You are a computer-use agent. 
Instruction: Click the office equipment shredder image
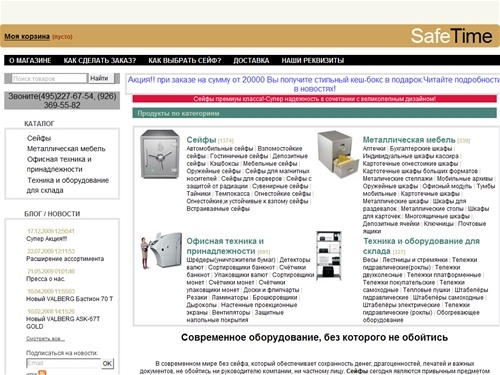(x=161, y=250)
